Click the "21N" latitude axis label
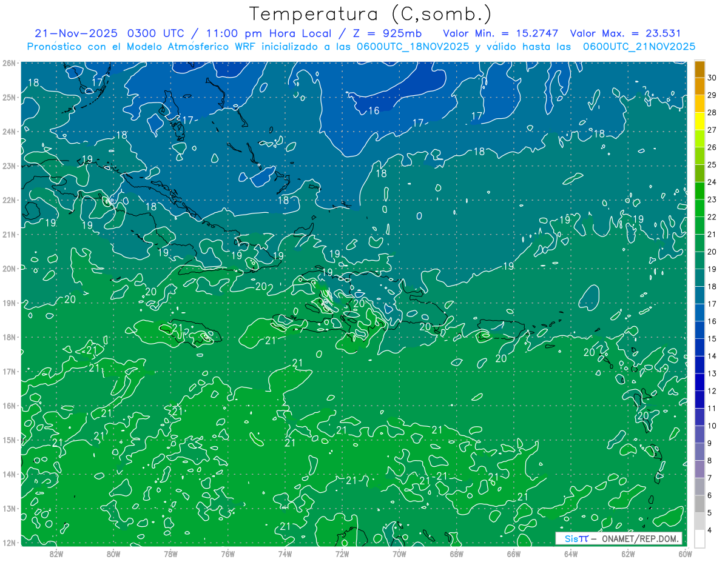This screenshot has height=562, width=728. point(9,234)
